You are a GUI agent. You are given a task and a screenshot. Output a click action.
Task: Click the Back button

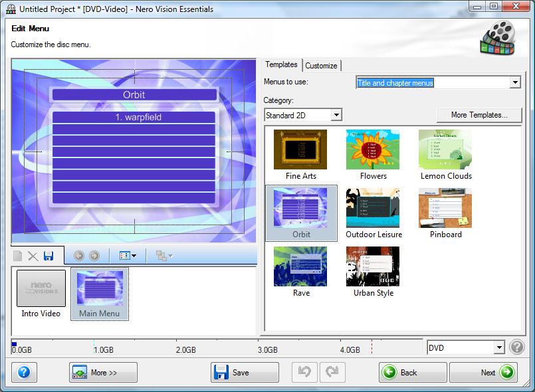(x=413, y=372)
